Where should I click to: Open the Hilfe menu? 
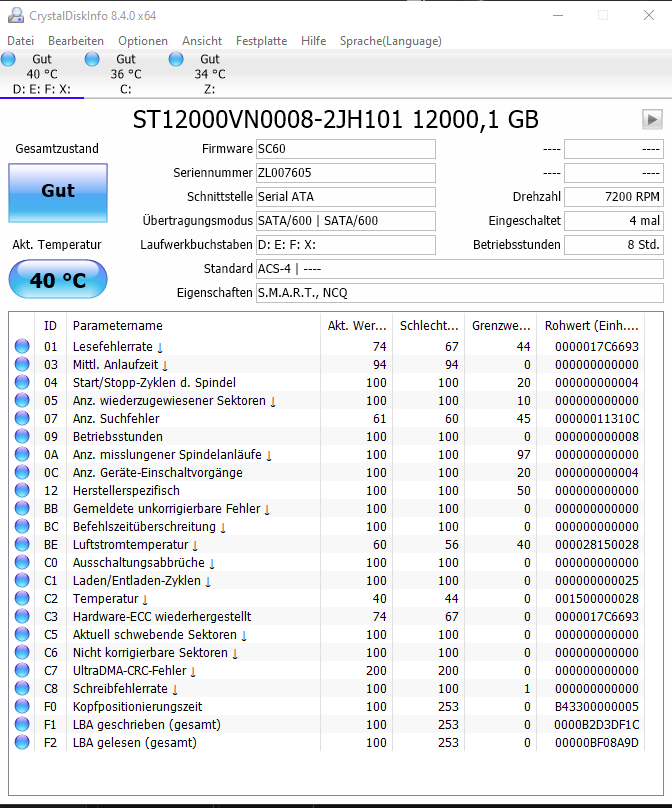[313, 41]
